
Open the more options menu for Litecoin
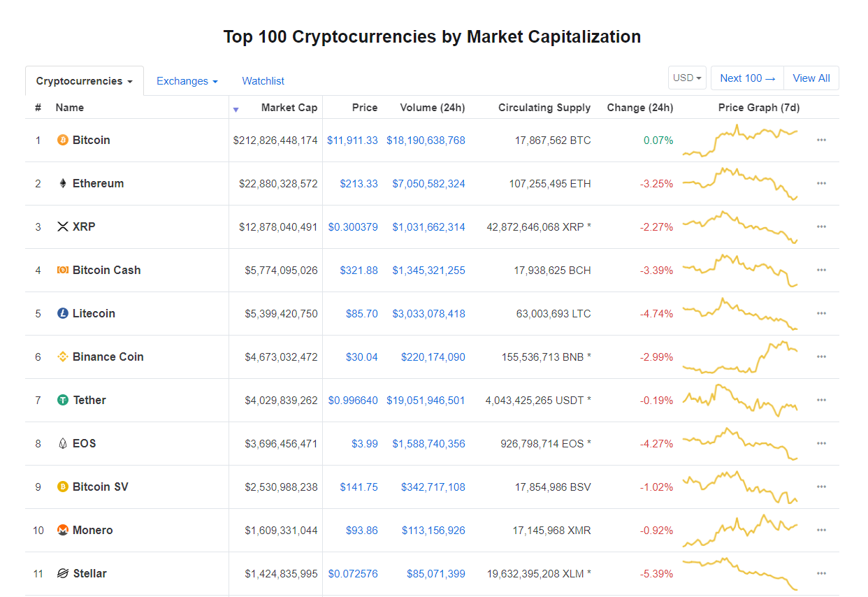821,313
